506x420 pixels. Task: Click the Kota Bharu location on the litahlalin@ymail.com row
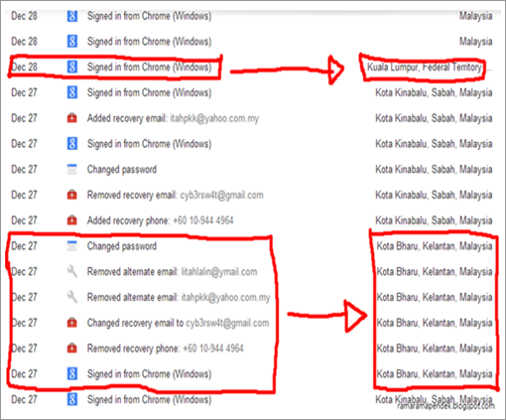[x=435, y=272]
